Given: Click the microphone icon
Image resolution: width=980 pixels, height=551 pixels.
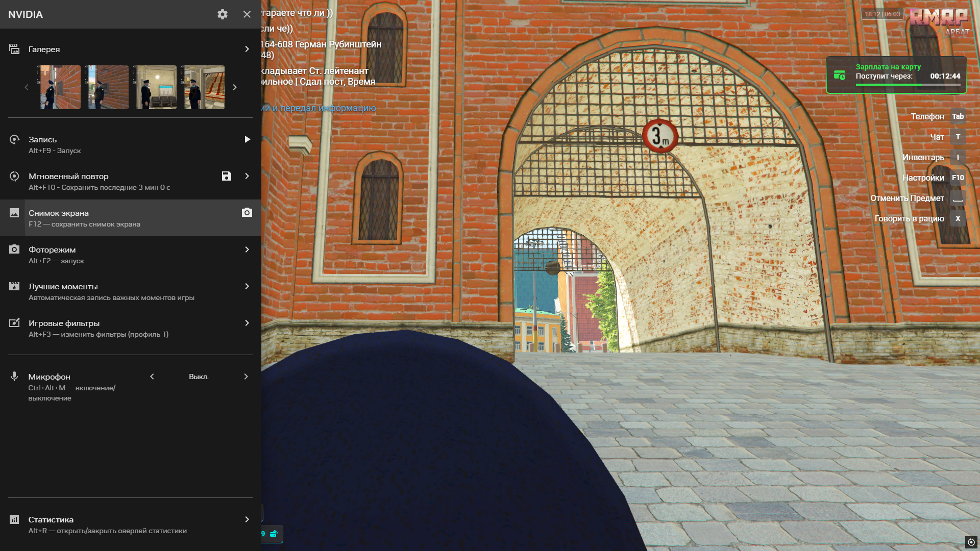Looking at the screenshot, I should coord(14,377).
